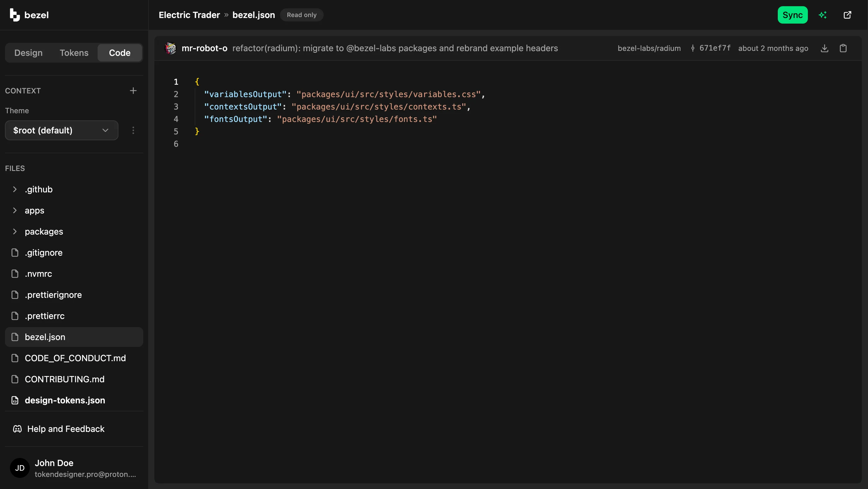Click the variables.css path string
Screen dimensions: 868x489
point(388,94)
